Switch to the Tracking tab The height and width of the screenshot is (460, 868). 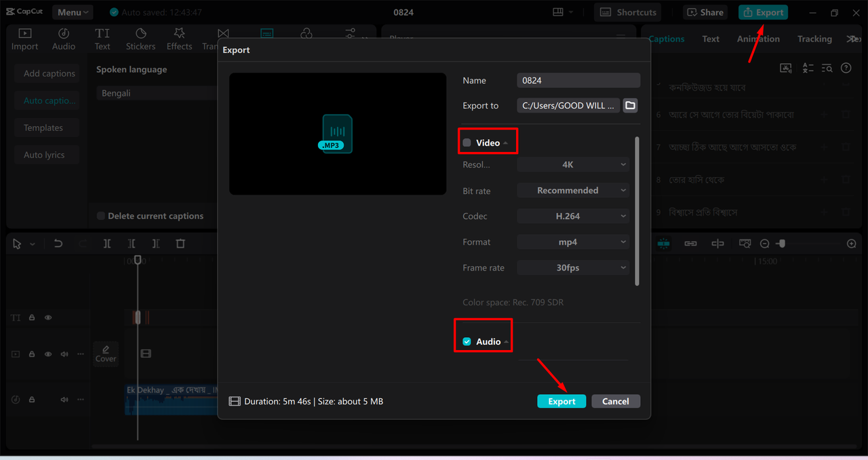[x=814, y=39]
